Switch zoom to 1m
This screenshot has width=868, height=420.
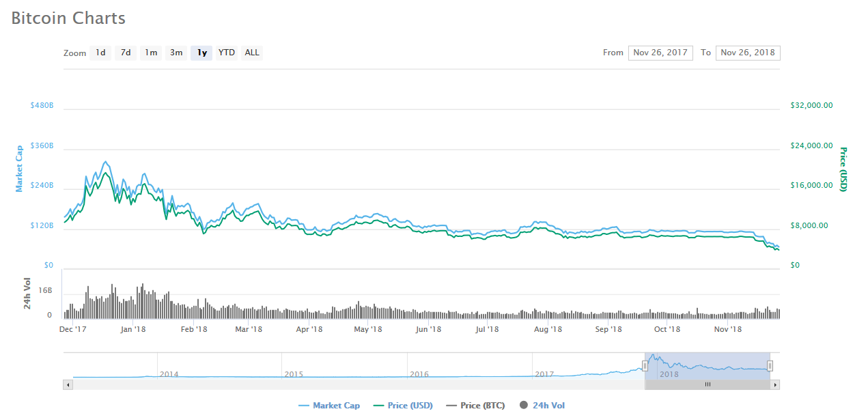click(151, 53)
